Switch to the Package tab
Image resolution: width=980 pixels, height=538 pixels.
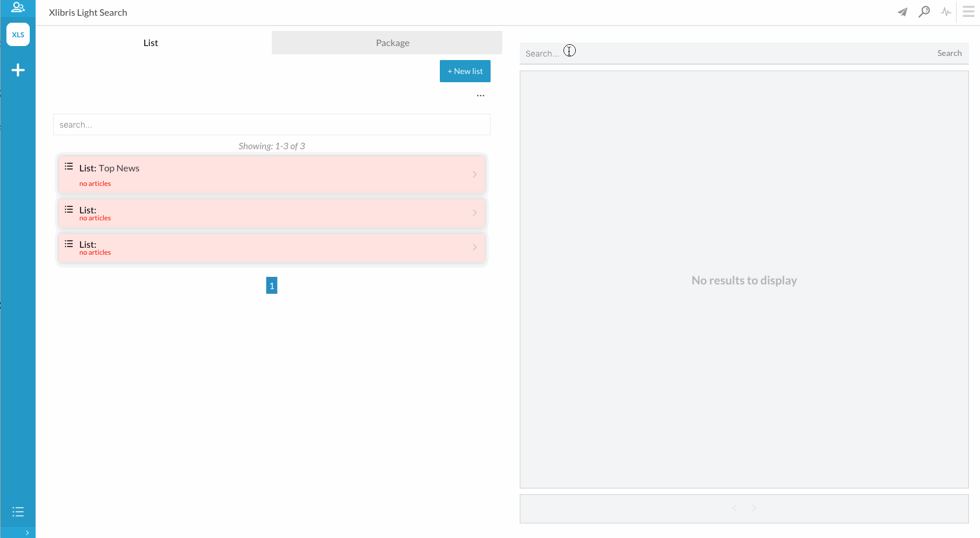pos(387,43)
